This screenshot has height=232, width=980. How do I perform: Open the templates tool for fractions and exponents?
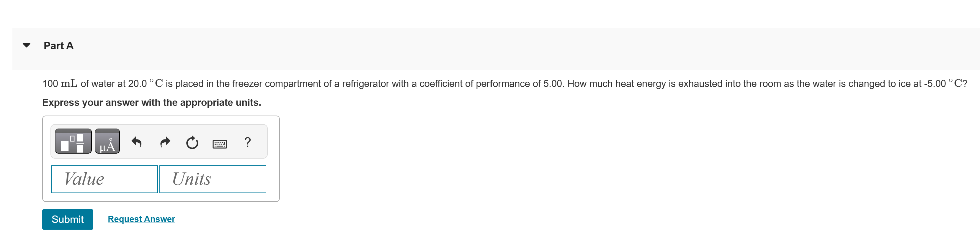point(73,141)
